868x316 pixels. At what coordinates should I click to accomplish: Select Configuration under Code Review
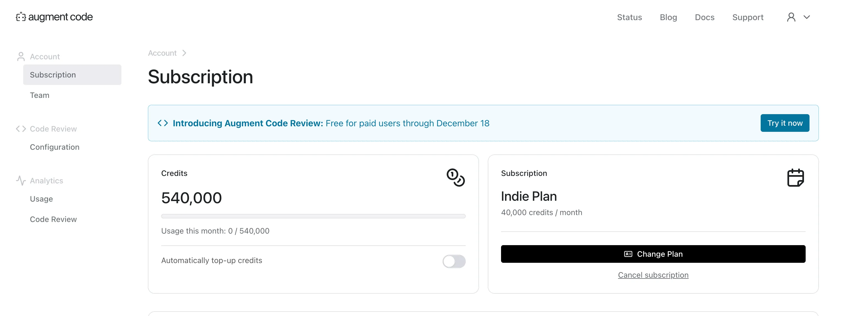coord(55,147)
